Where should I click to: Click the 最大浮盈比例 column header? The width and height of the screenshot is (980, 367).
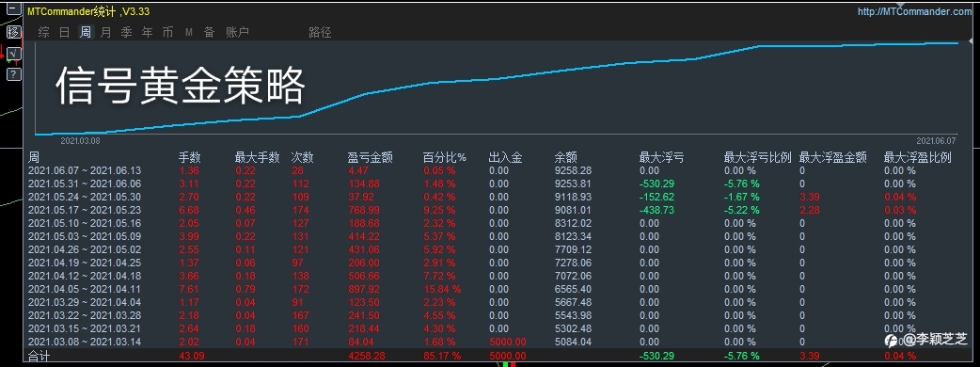[918, 157]
